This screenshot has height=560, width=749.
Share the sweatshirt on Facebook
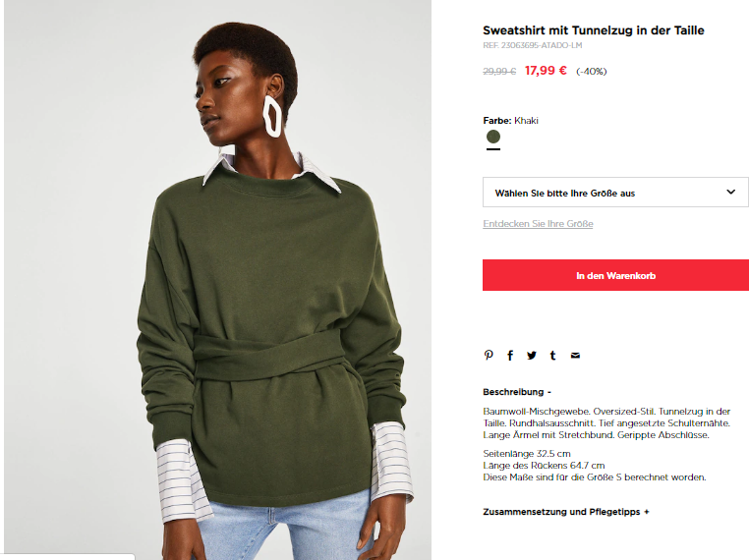[510, 356]
